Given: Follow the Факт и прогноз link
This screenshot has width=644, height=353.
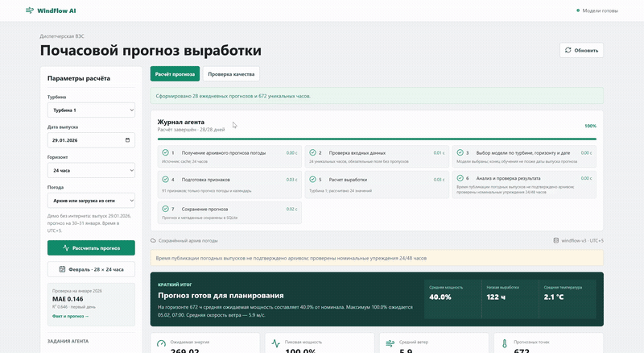Looking at the screenshot, I should click(70, 316).
